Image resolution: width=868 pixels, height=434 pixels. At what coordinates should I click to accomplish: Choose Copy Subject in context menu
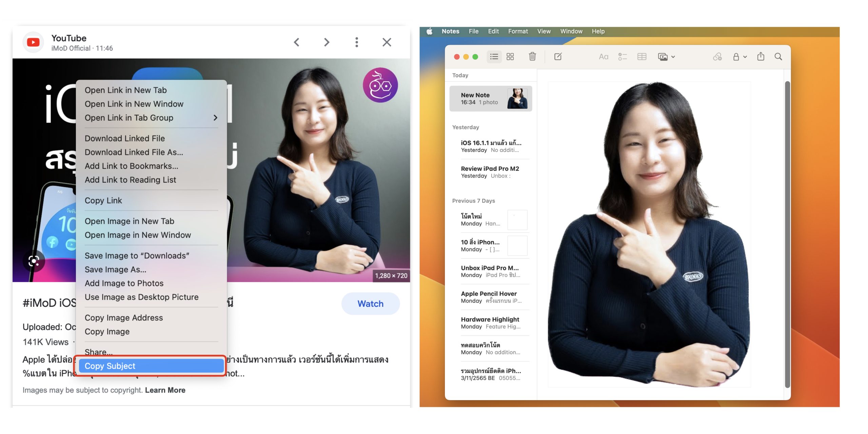pos(151,366)
